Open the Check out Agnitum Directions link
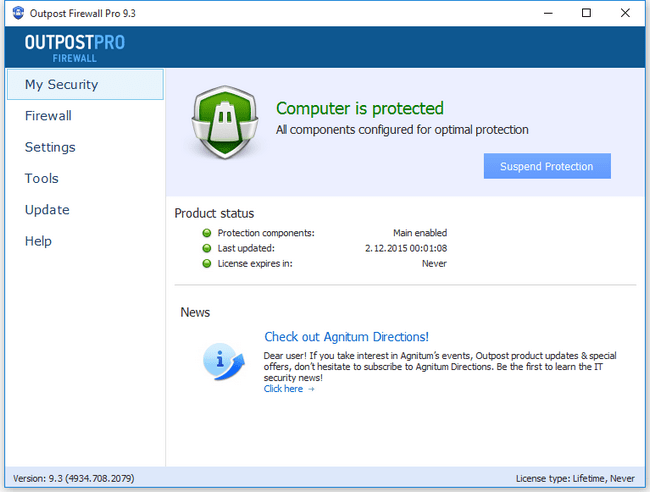 tap(347, 337)
